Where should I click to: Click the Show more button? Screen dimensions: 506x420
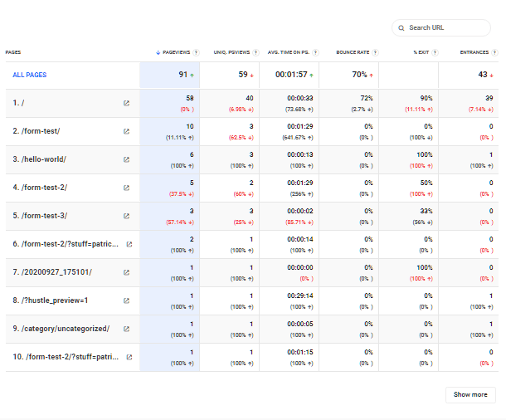click(x=470, y=394)
